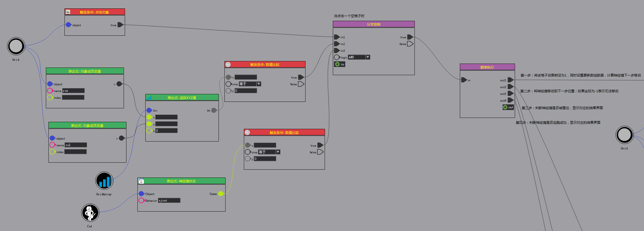Viewport: 644px width, 231px height.
Task: Select the 分支控制 node title bar
Action: tap(373, 24)
